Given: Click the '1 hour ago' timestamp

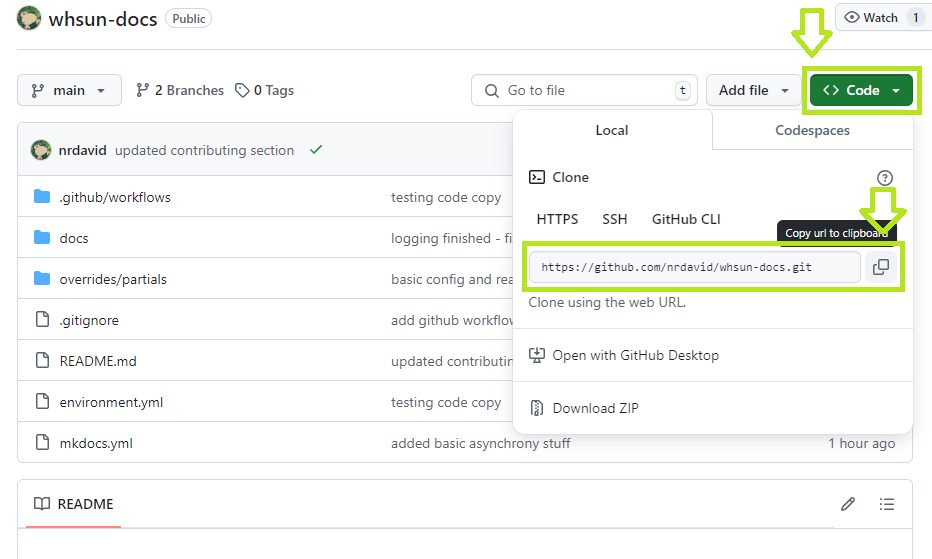Looking at the screenshot, I should [x=862, y=444].
